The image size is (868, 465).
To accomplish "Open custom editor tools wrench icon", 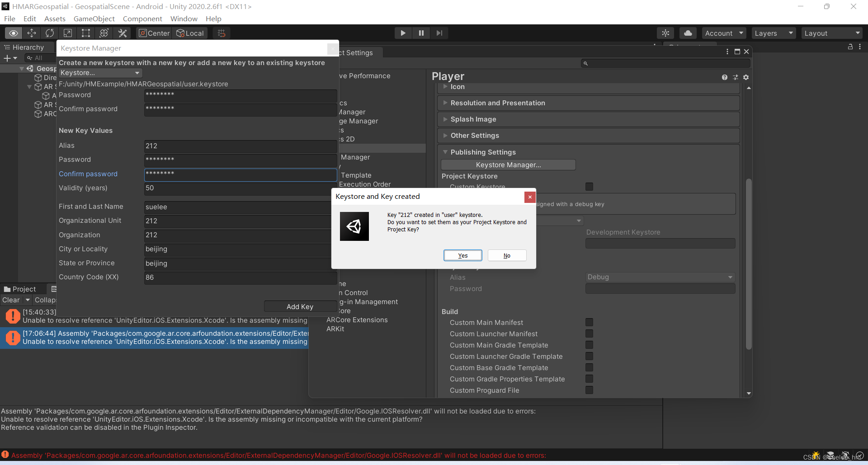I will pyautogui.click(x=123, y=33).
